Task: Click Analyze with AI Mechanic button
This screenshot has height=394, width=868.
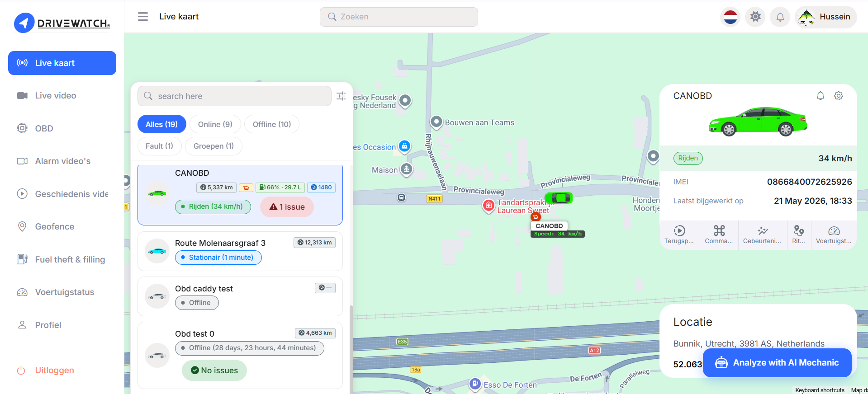Action: click(x=777, y=363)
